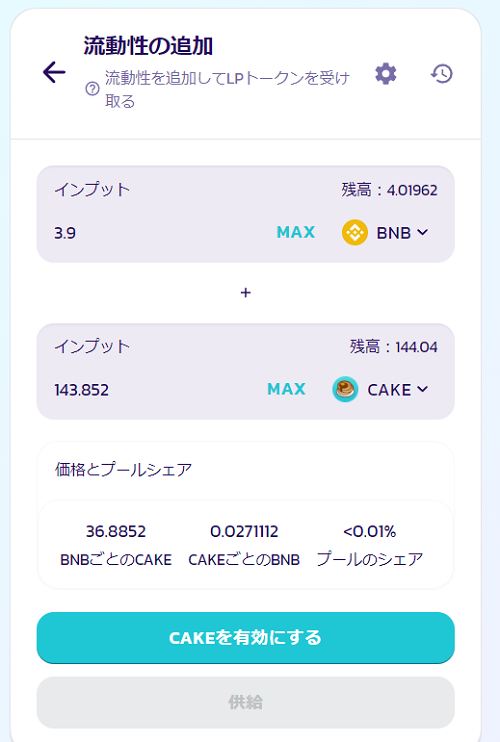The width and height of the screenshot is (500, 742).
Task: Click MAX for CAKE input
Action: coord(286,389)
